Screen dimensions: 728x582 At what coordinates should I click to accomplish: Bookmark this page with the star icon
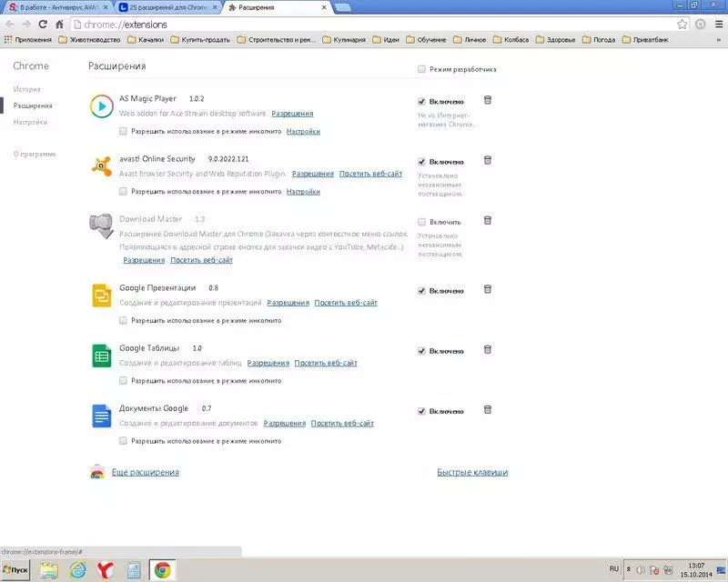click(682, 25)
